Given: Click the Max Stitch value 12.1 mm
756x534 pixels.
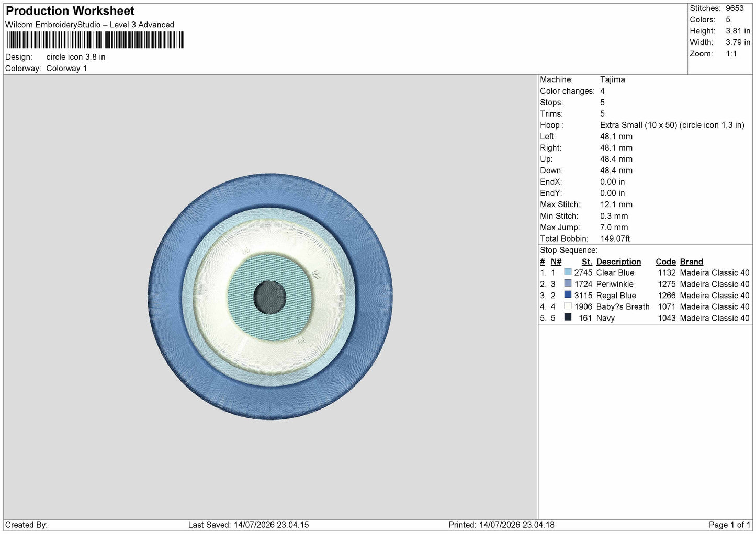Looking at the screenshot, I should [x=616, y=204].
